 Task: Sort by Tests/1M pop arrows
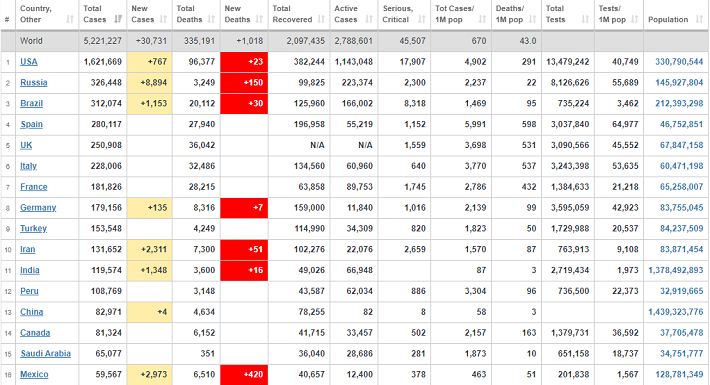634,19
